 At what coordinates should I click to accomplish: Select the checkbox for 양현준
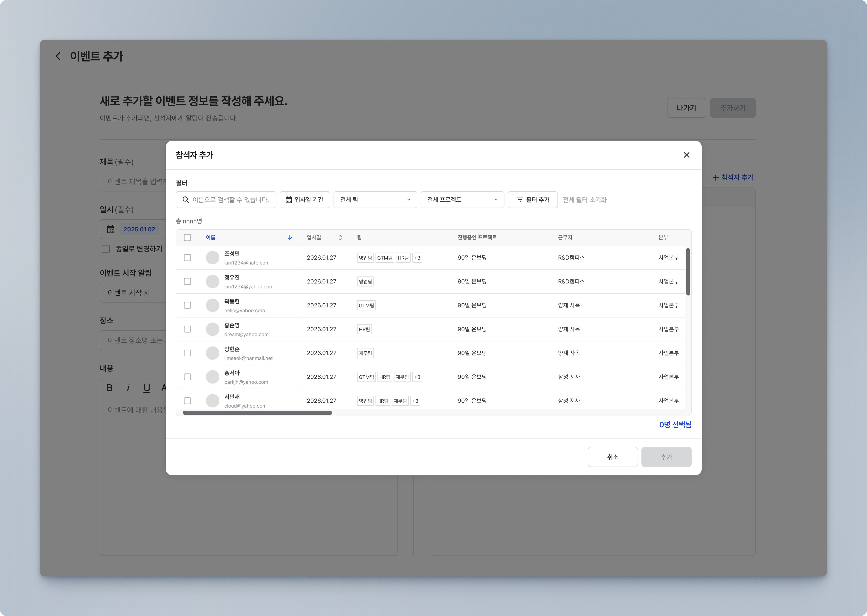(187, 353)
